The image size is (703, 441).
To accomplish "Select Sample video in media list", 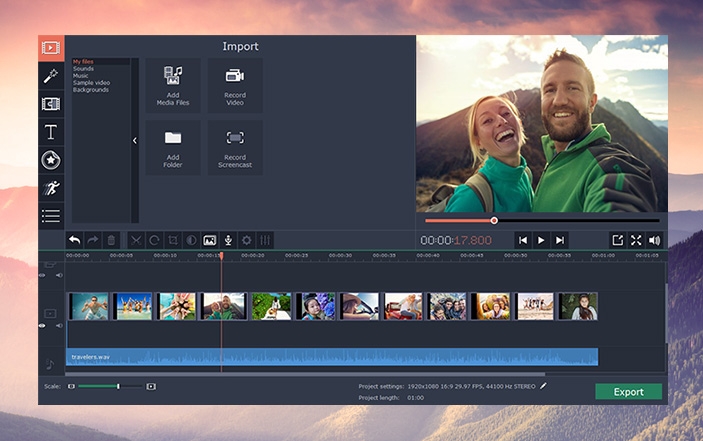I will (x=92, y=83).
